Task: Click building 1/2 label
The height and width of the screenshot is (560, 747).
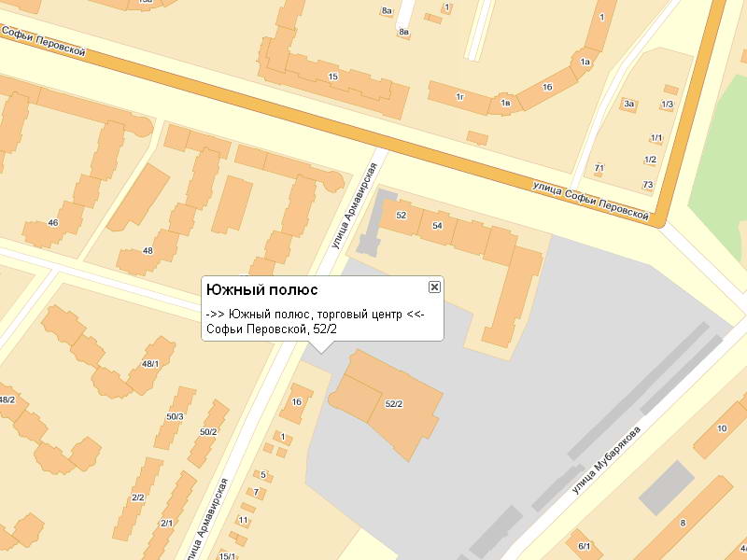Action: click(x=650, y=160)
